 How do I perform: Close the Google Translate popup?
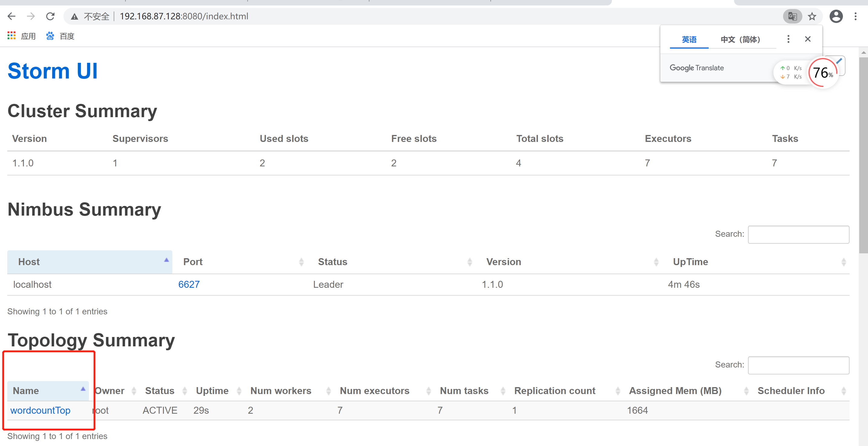pos(808,39)
